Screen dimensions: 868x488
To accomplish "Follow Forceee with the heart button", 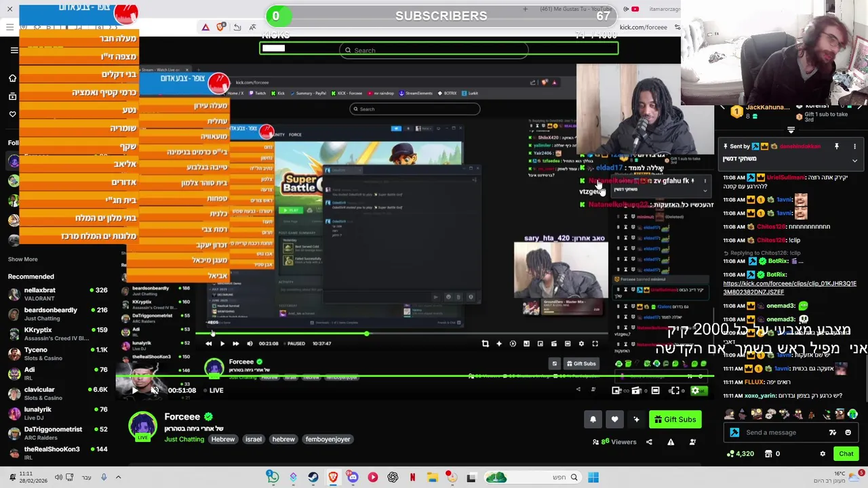I will pos(614,420).
